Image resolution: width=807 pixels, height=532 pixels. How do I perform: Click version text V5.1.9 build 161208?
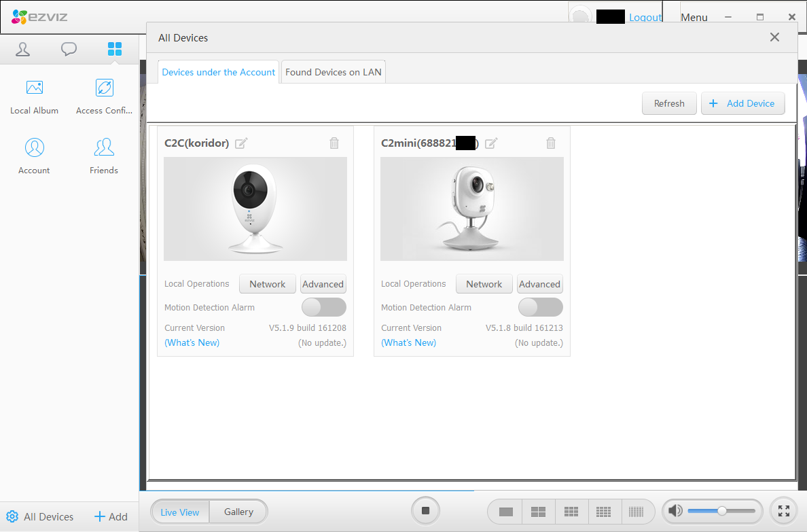point(307,327)
